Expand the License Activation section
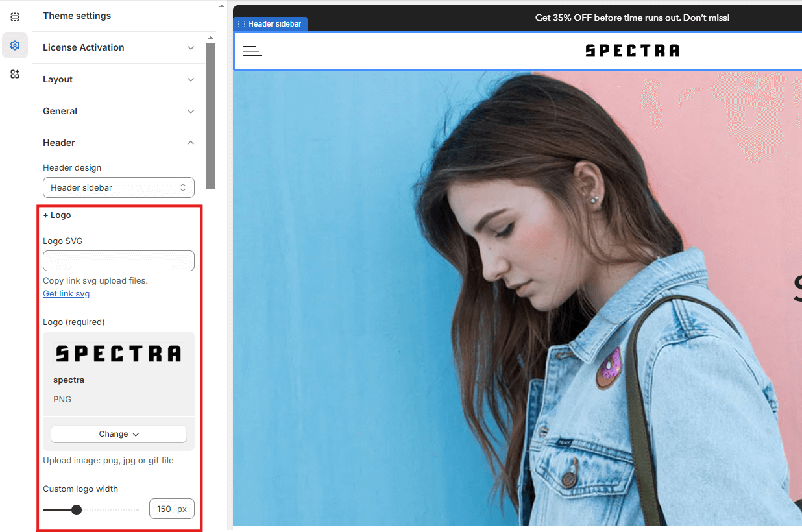This screenshot has width=802, height=532. [119, 47]
